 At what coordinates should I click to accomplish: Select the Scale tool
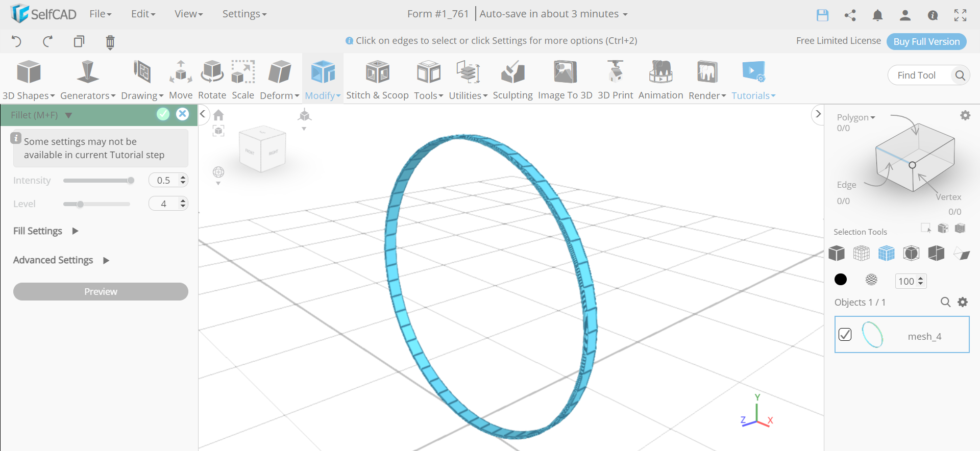pyautogui.click(x=243, y=80)
